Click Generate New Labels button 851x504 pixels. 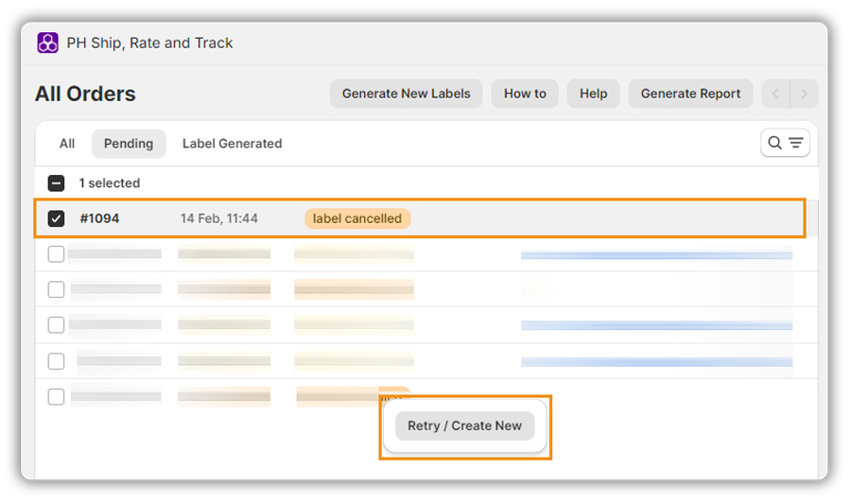pyautogui.click(x=406, y=94)
